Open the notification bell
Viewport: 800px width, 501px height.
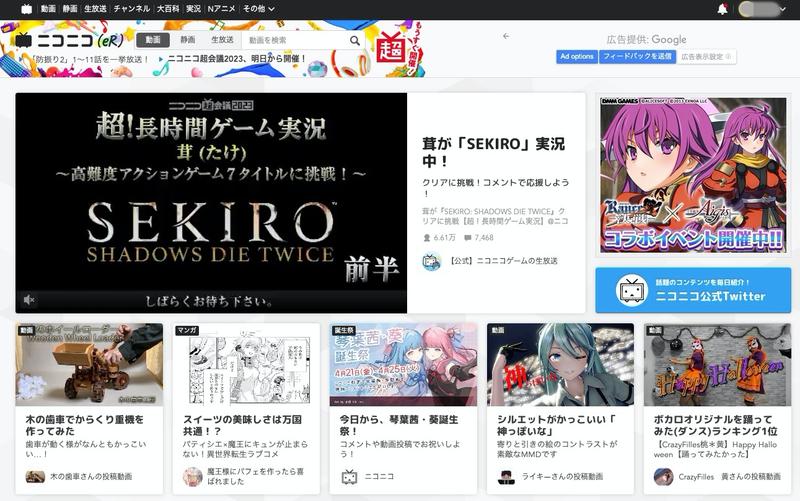click(722, 9)
